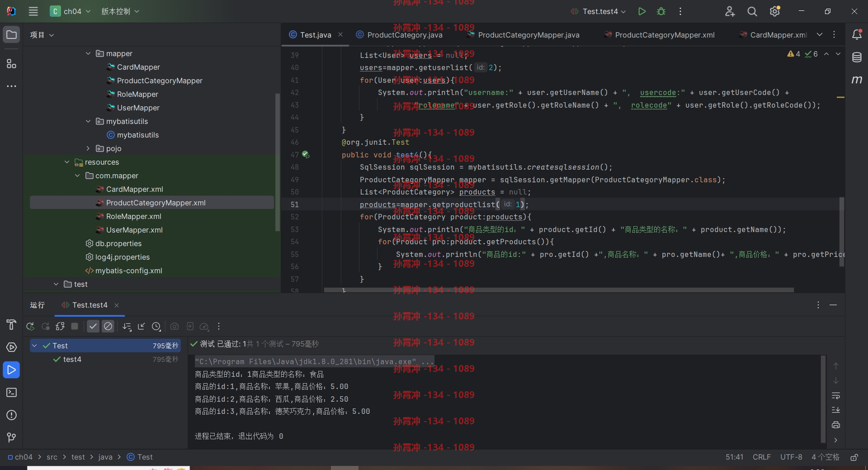Viewport: 868px width, 470px height.
Task: Open the warnings inspection widget showing 4
Action: [x=794, y=54]
